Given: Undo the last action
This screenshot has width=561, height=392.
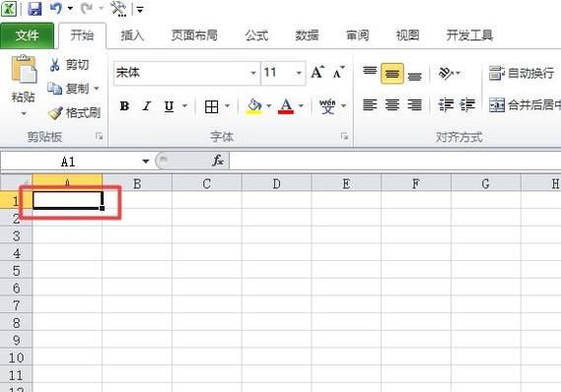Looking at the screenshot, I should pyautogui.click(x=55, y=8).
